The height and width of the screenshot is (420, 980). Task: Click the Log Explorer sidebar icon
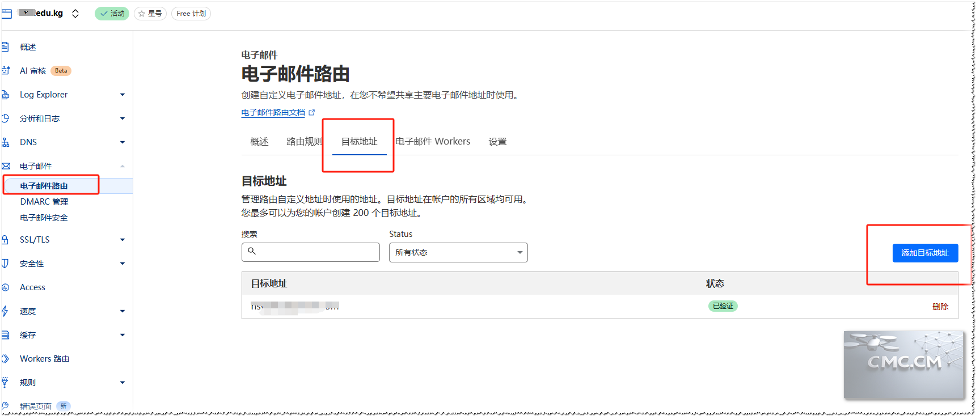pyautogui.click(x=5, y=95)
